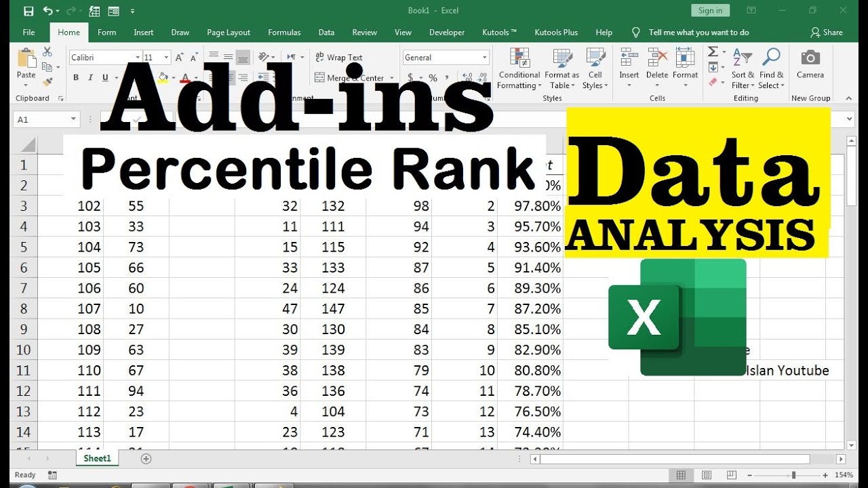Viewport: 868px width, 488px height.
Task: Click Tell me what you want to do
Action: [x=698, y=32]
